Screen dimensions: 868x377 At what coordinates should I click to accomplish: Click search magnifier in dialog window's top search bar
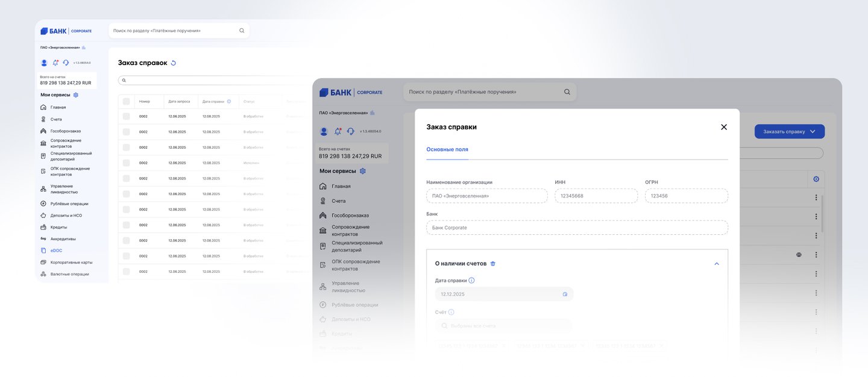coord(567,92)
